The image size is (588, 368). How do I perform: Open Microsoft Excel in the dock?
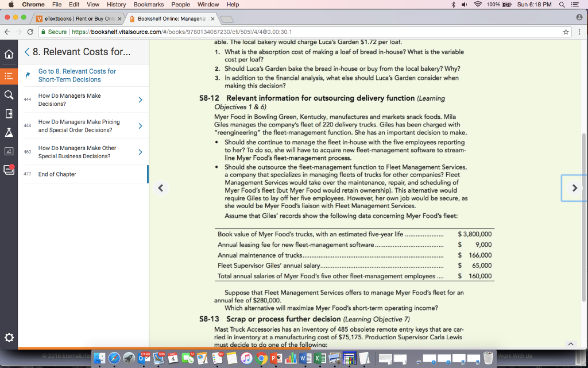[320, 358]
